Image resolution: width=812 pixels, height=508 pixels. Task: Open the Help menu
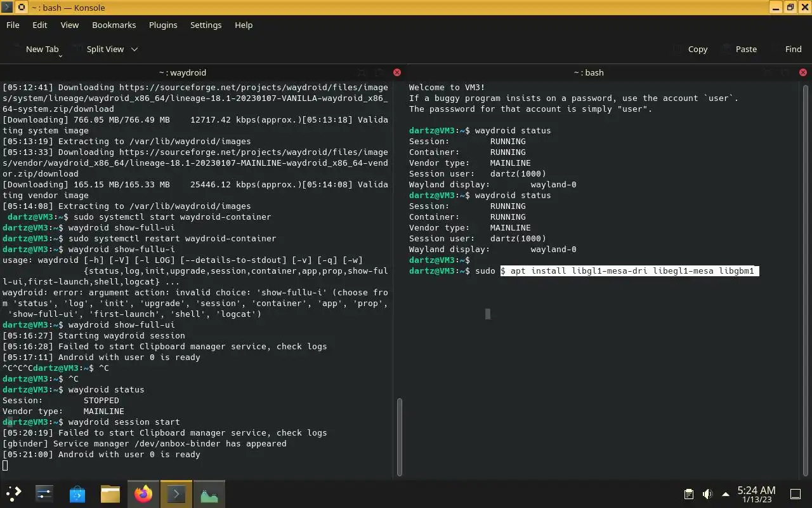244,25
